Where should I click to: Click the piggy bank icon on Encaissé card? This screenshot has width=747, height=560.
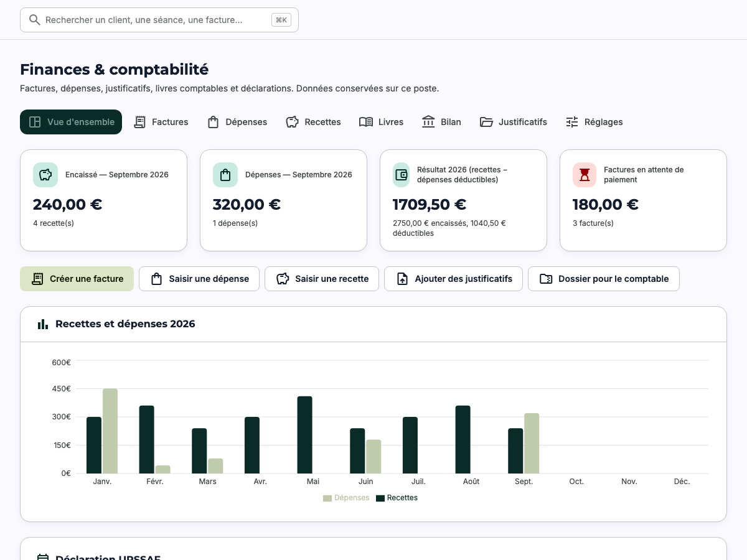coord(45,175)
